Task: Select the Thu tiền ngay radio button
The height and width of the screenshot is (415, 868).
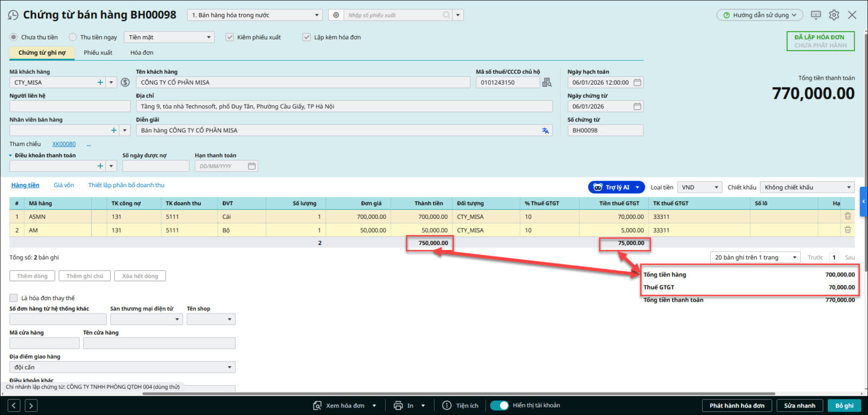Action: (x=73, y=37)
